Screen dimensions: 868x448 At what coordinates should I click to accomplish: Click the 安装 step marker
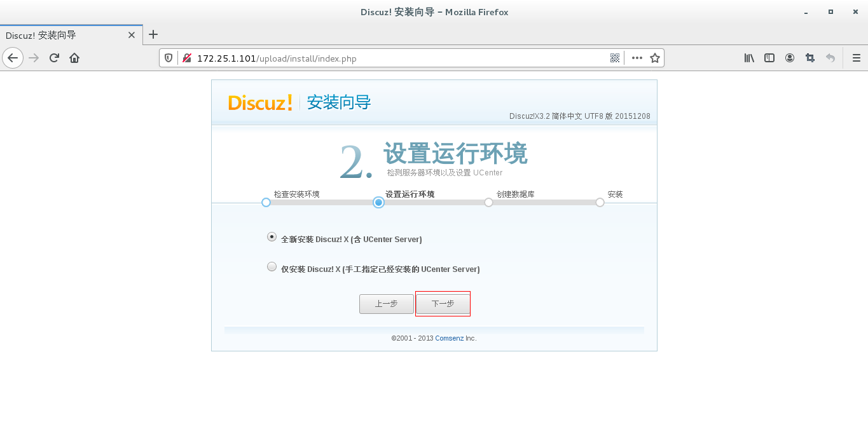point(600,202)
